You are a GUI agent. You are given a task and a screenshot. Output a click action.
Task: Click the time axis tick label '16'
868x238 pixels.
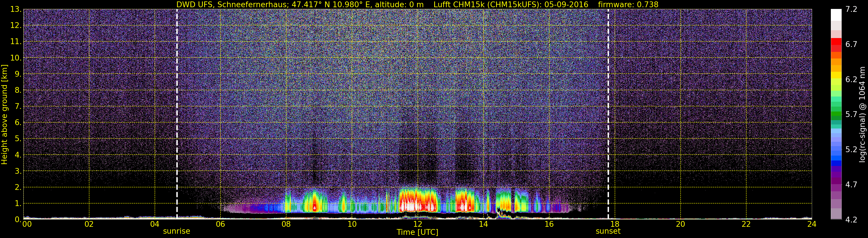coord(549,224)
